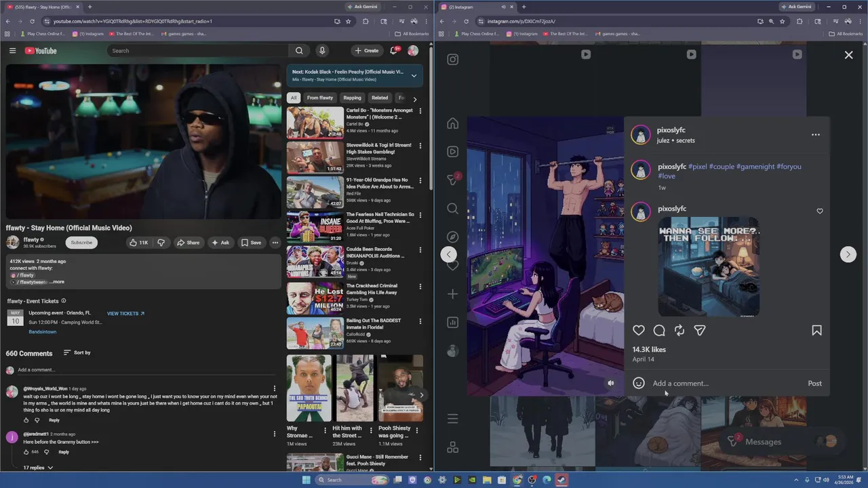The height and width of the screenshot is (488, 868).
Task: Like pixoslyfc's comment small heart
Action: pyautogui.click(x=820, y=211)
